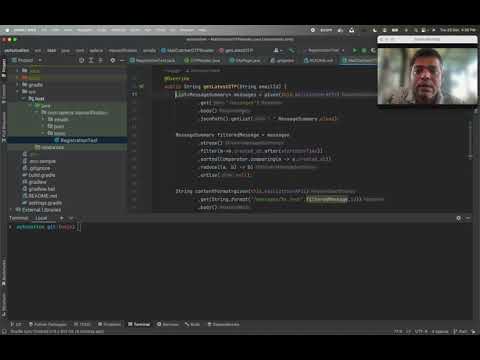Toggle the Project tool window on the left stripe
The height and width of the screenshot is (360, 480).
(4, 68)
